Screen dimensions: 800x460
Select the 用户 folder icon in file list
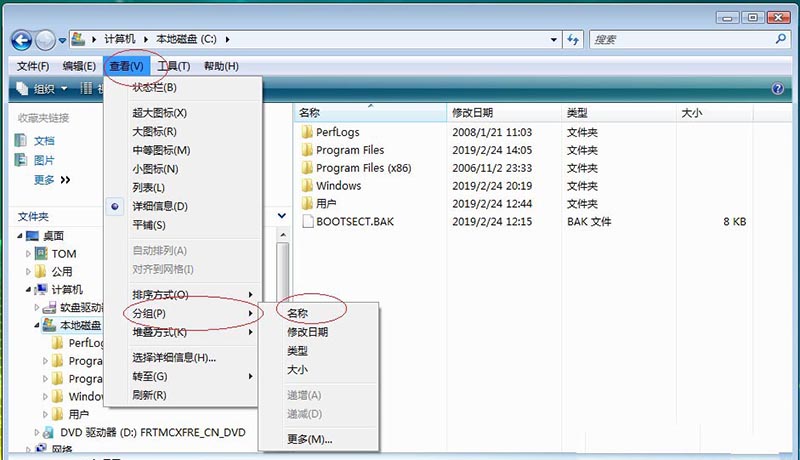[307, 203]
